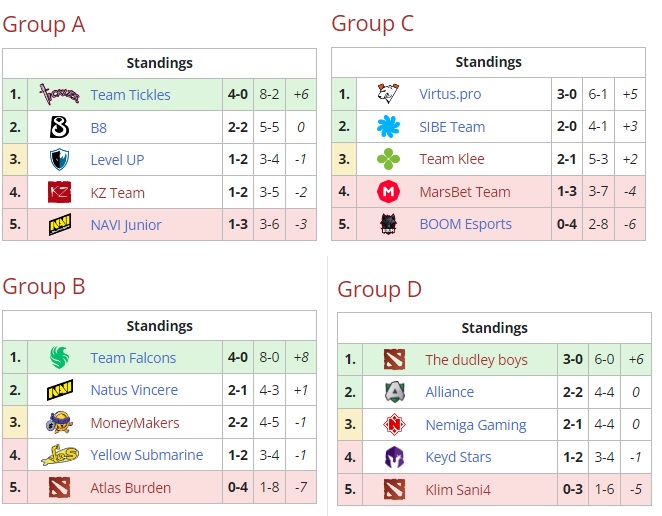Click the Alliance logo icon
This screenshot has height=516, width=662.
[x=394, y=392]
